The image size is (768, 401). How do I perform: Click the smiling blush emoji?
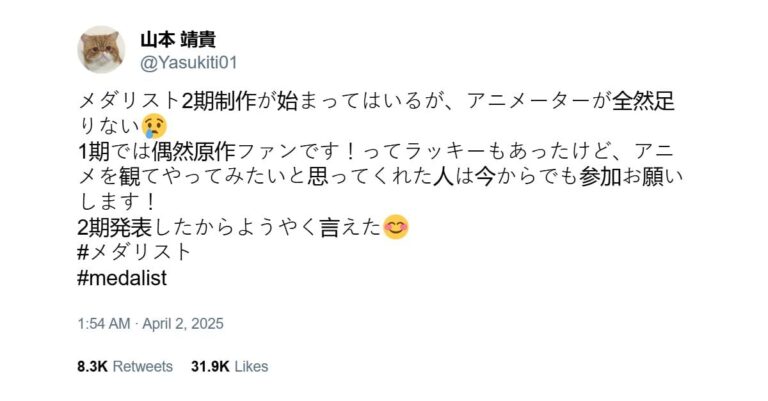[x=396, y=228]
